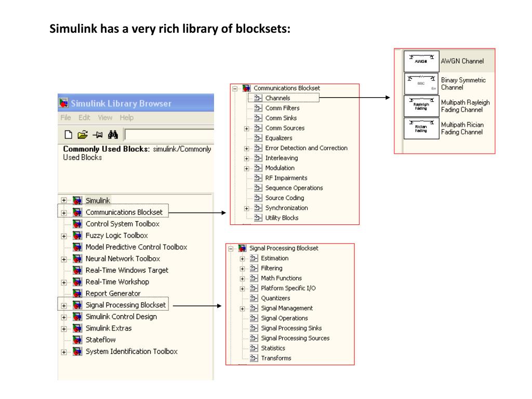
Task: Click the Stateflow library icon
Action: coord(77,340)
